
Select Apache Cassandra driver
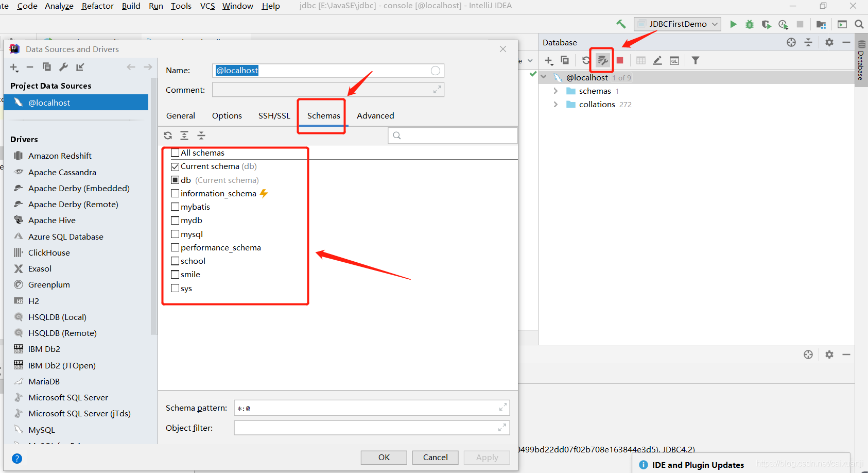62,173
